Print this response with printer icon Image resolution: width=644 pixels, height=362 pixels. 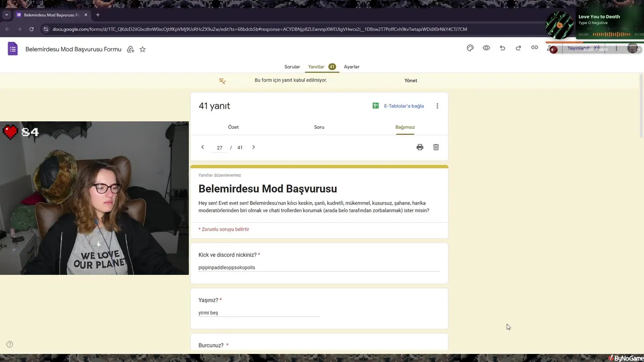click(420, 147)
